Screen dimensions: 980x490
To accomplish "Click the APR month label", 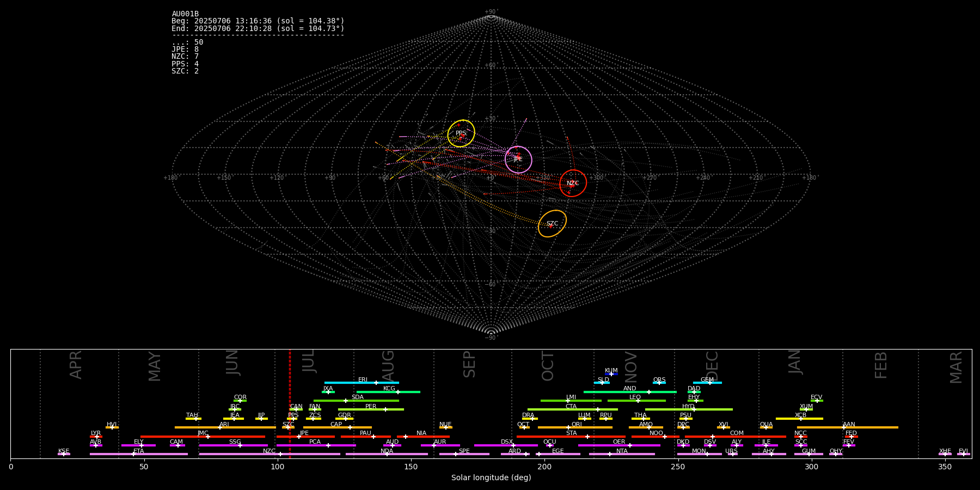I will (x=76, y=365).
